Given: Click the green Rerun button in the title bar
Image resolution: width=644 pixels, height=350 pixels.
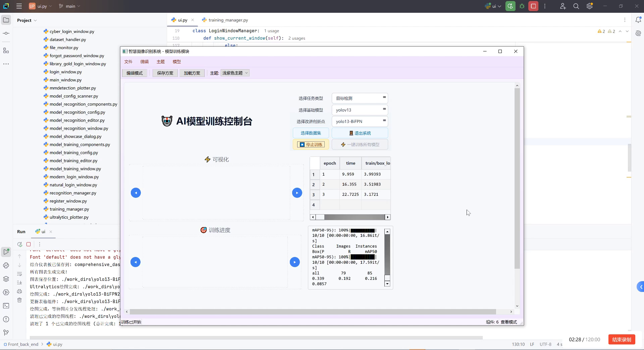Looking at the screenshot, I should 511,6.
